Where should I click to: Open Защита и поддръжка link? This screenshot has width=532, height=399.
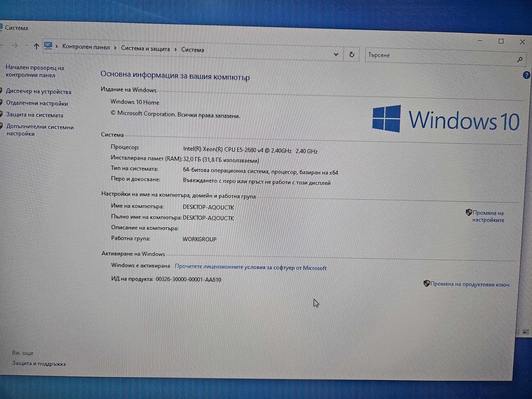coord(39,364)
